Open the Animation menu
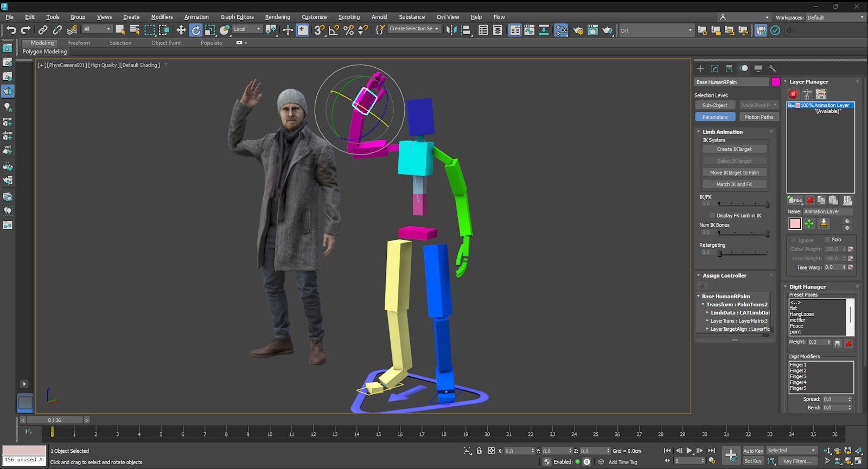868x469 pixels. (196, 17)
